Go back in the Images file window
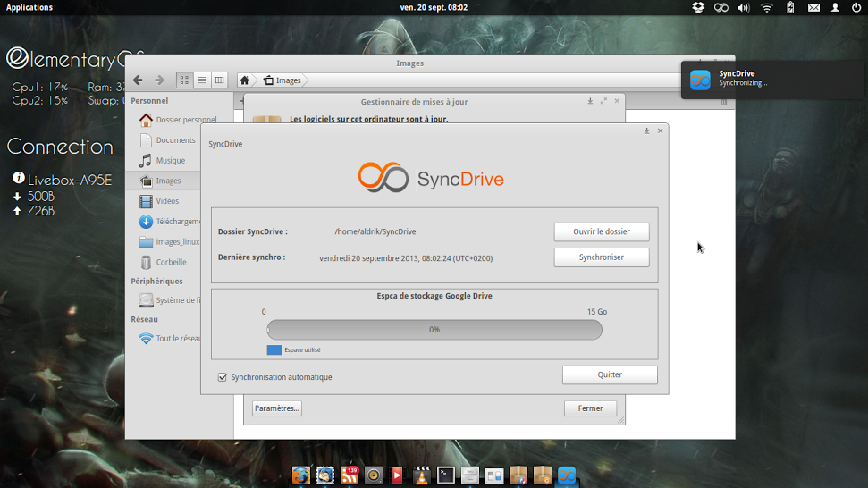Screen dimensions: 868x488 click(x=138, y=80)
